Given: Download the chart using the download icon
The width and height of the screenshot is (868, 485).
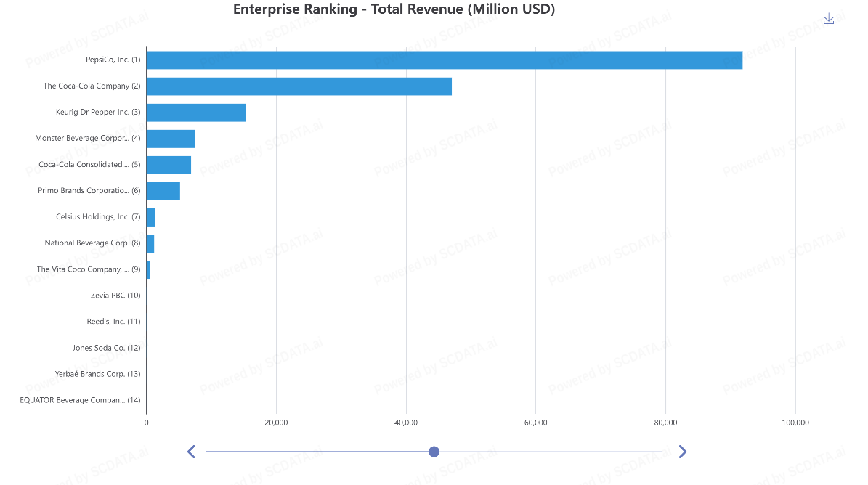Looking at the screenshot, I should pyautogui.click(x=828, y=19).
